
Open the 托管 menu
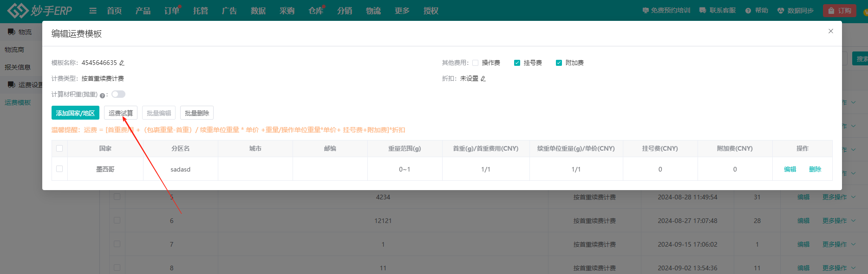[201, 11]
